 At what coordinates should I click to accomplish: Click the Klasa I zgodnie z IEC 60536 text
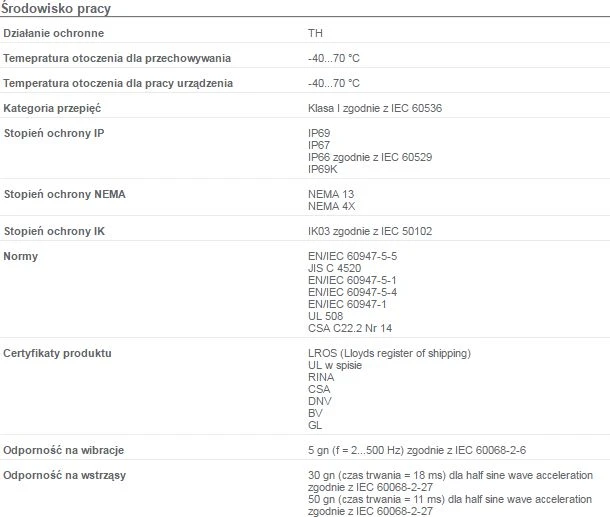(375, 108)
